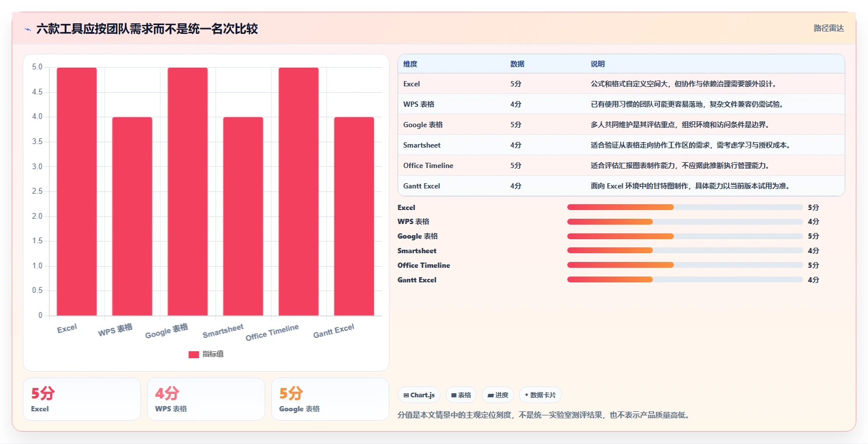Click the description starting 公式和格式自定义空间大
The image size is (868, 444).
tap(683, 84)
